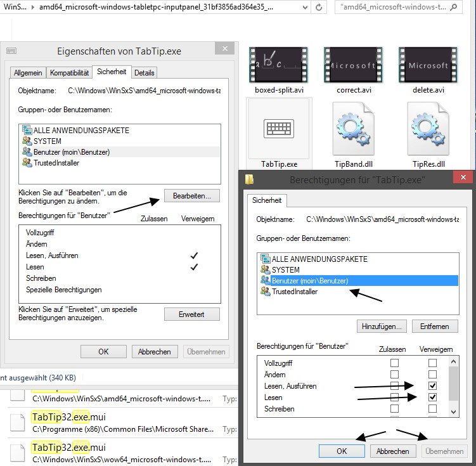Click the Bearbeiten... button
The image size is (476, 466).
pos(192,196)
